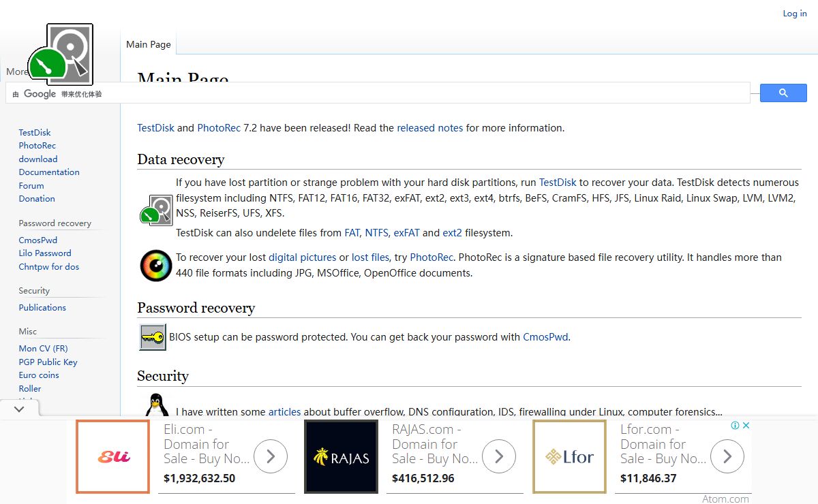Click the $416,512.96 price text
818x504 pixels.
(x=423, y=479)
